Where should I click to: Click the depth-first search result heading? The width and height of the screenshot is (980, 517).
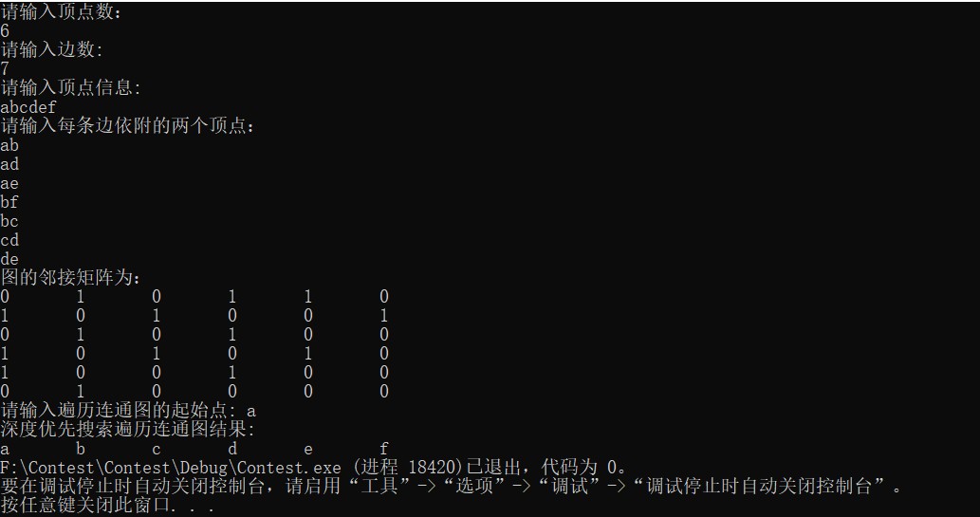click(x=128, y=429)
